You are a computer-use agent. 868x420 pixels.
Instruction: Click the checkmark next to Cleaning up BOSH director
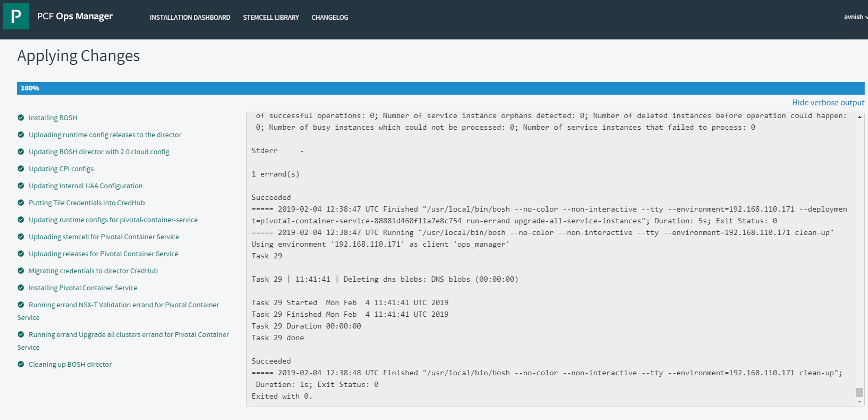[x=21, y=364]
